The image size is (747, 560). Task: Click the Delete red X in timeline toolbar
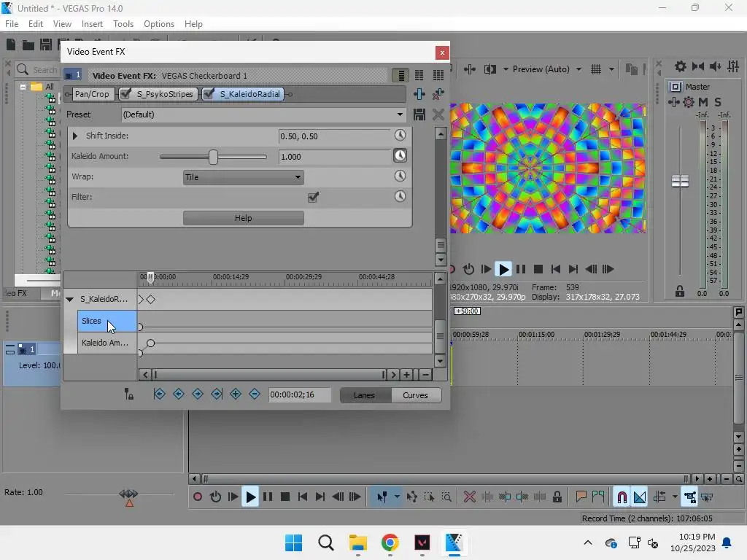coord(470,497)
